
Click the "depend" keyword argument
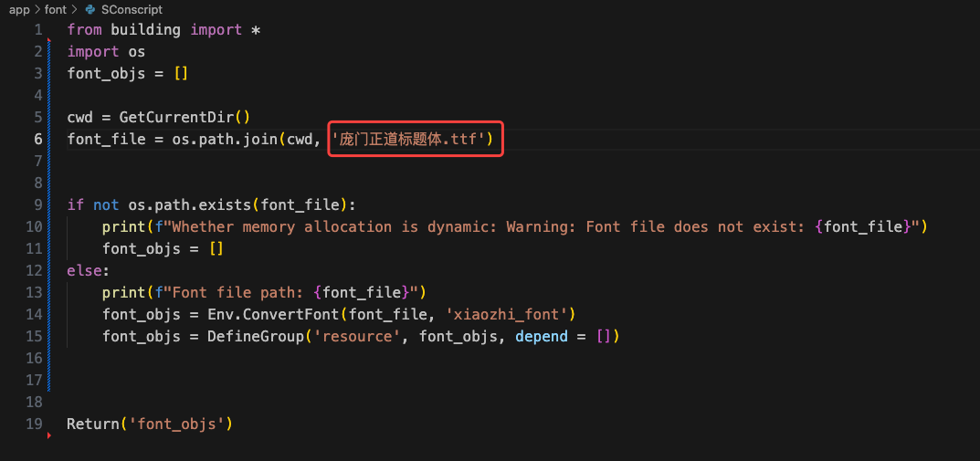point(541,336)
